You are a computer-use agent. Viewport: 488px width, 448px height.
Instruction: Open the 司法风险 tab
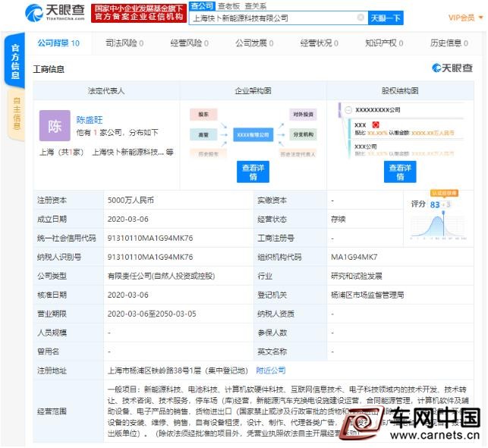(x=124, y=43)
